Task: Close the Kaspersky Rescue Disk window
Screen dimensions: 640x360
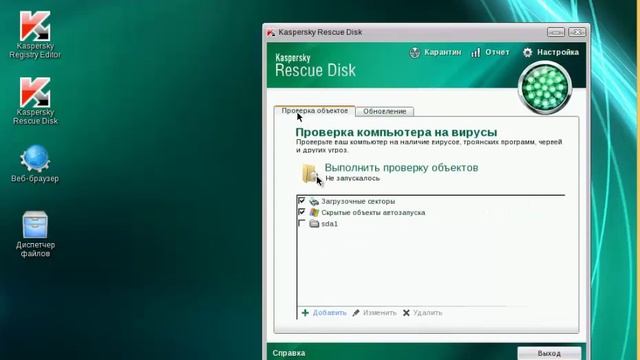Action: pyautogui.click(x=577, y=32)
